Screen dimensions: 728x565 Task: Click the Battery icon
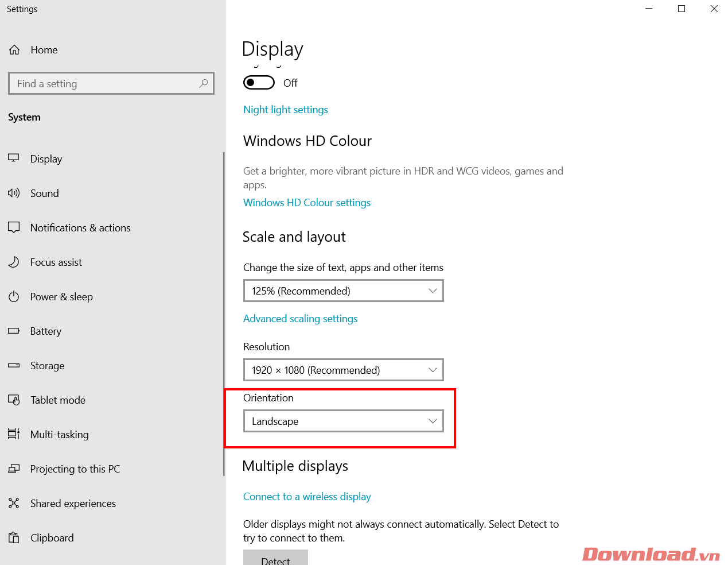(x=14, y=331)
